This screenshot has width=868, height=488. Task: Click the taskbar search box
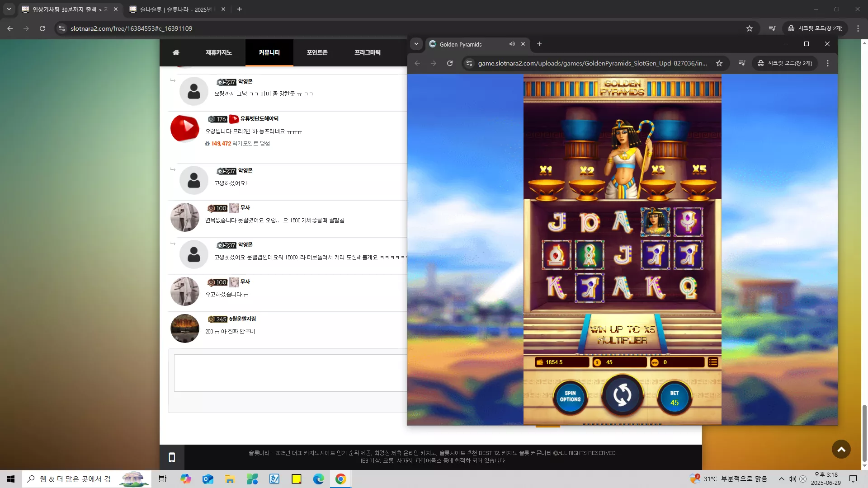point(87,479)
